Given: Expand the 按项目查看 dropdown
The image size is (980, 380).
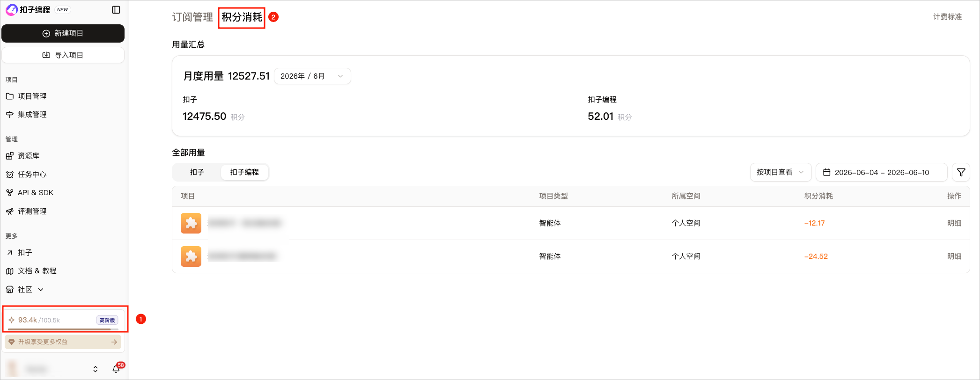Looking at the screenshot, I should pos(780,172).
